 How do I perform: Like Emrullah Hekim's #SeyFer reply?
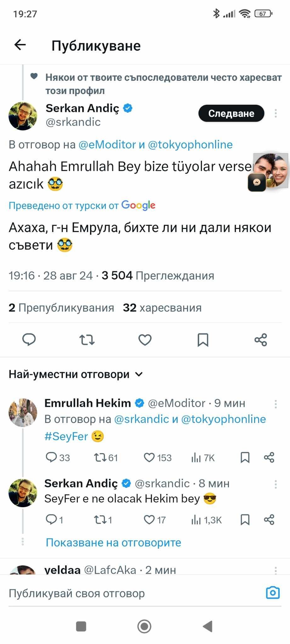click(x=149, y=458)
